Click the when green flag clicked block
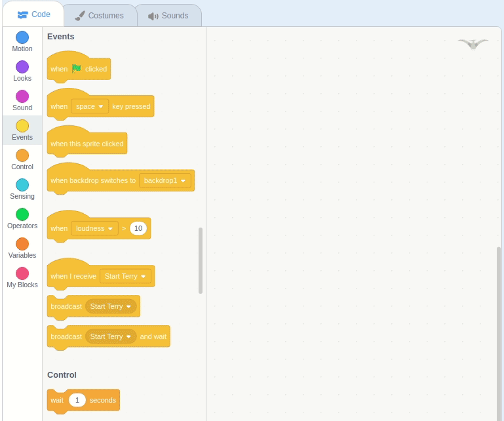Image resolution: width=504 pixels, height=421 pixels. 79,67
